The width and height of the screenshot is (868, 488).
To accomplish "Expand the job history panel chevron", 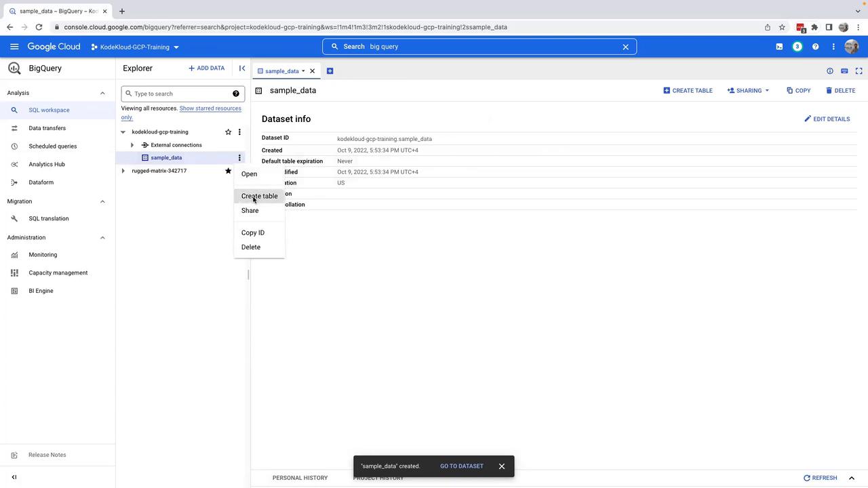I will pos(852,478).
